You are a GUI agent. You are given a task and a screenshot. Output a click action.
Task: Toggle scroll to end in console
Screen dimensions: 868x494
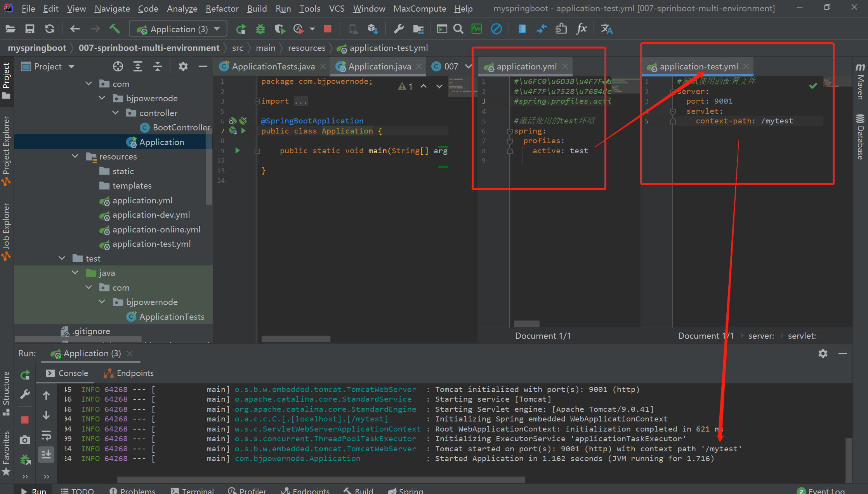(46, 454)
